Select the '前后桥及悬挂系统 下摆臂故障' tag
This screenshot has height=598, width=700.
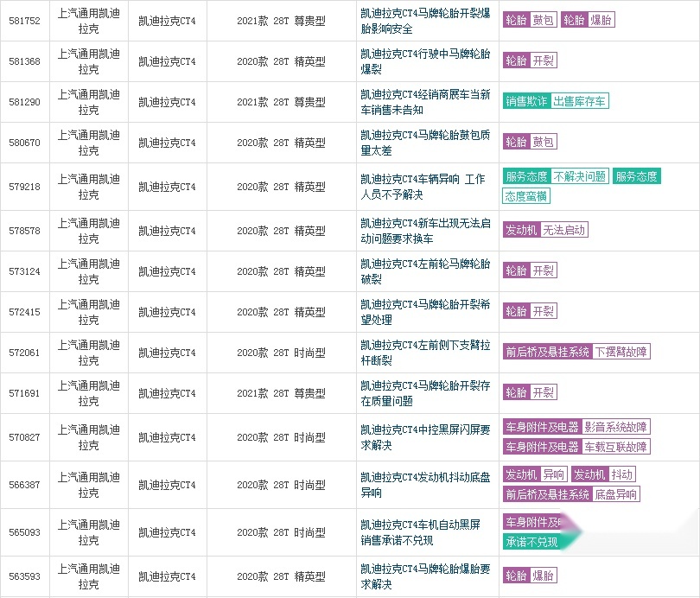point(576,352)
